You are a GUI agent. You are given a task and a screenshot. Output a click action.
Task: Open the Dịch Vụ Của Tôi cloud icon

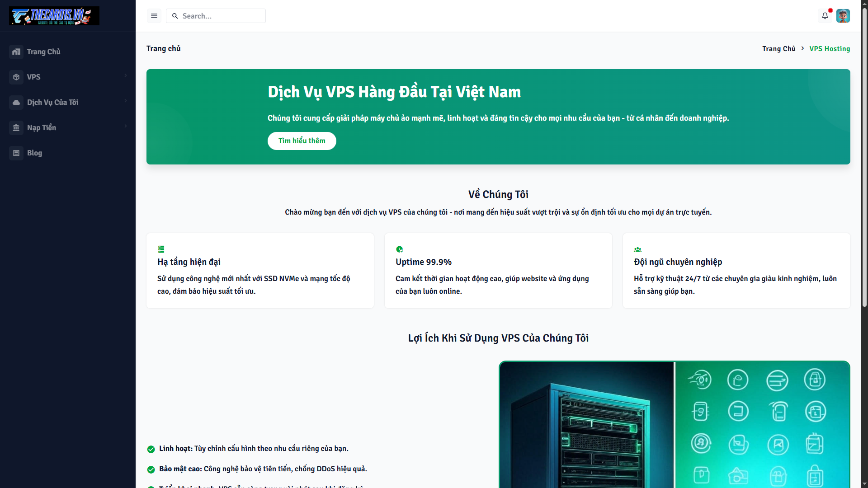16,102
